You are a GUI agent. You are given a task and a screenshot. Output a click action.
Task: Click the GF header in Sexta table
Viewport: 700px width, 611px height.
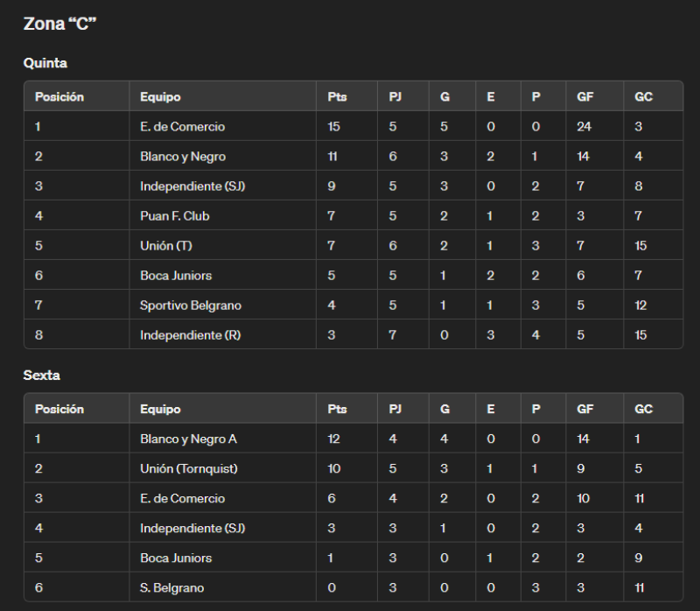point(584,409)
